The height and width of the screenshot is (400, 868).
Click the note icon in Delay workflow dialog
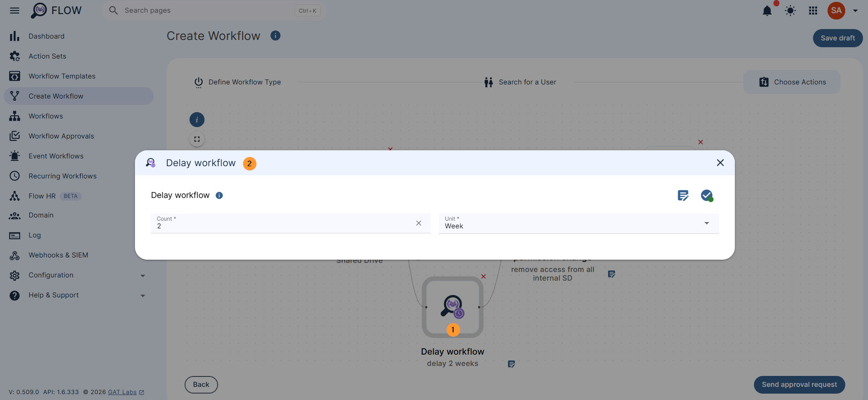pyautogui.click(x=683, y=196)
